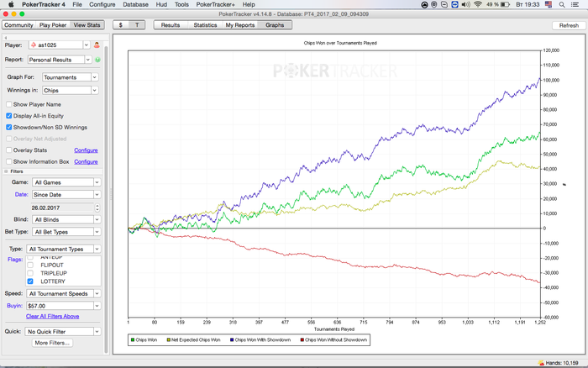Open the File menu

(77, 4)
